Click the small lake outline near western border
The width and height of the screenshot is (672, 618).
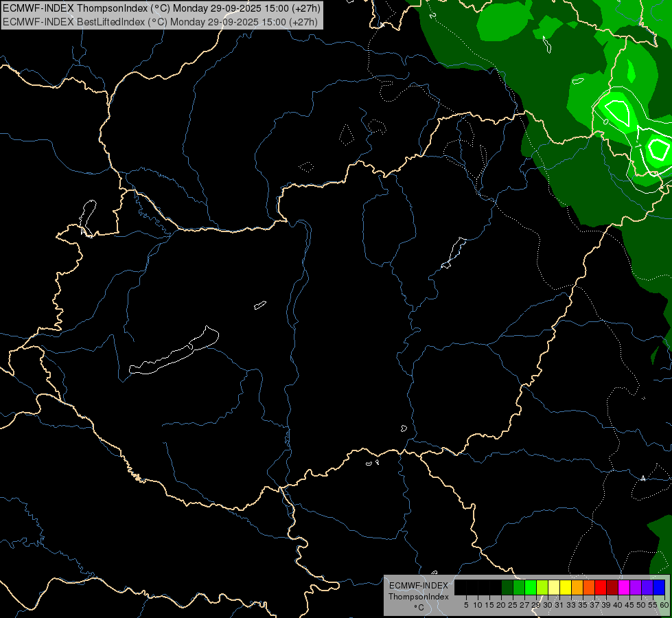(x=87, y=216)
